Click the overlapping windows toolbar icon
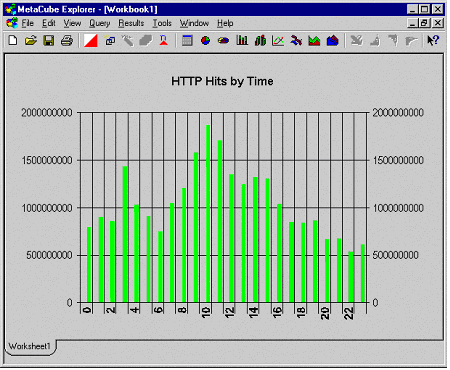 pyautogui.click(x=110, y=41)
